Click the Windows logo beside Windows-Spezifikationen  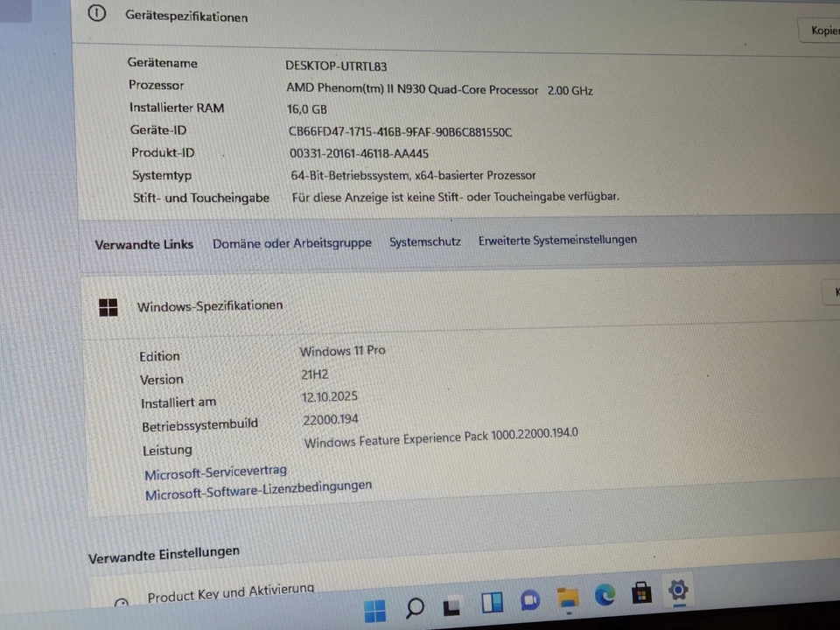pyautogui.click(x=108, y=306)
